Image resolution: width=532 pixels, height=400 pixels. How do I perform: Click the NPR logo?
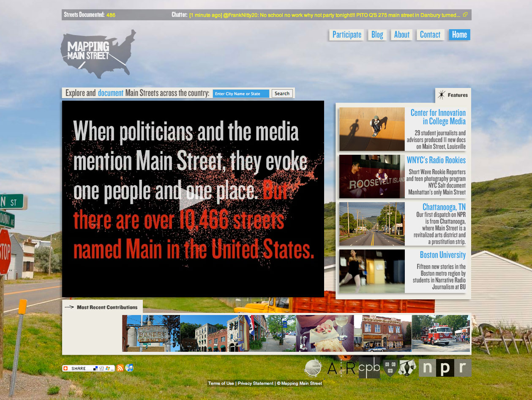(x=445, y=368)
